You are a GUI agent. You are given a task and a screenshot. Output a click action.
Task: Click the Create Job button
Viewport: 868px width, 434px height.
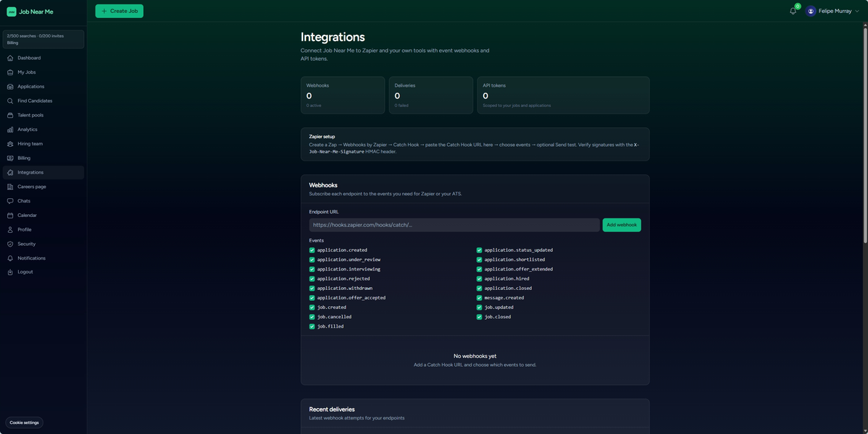(119, 11)
